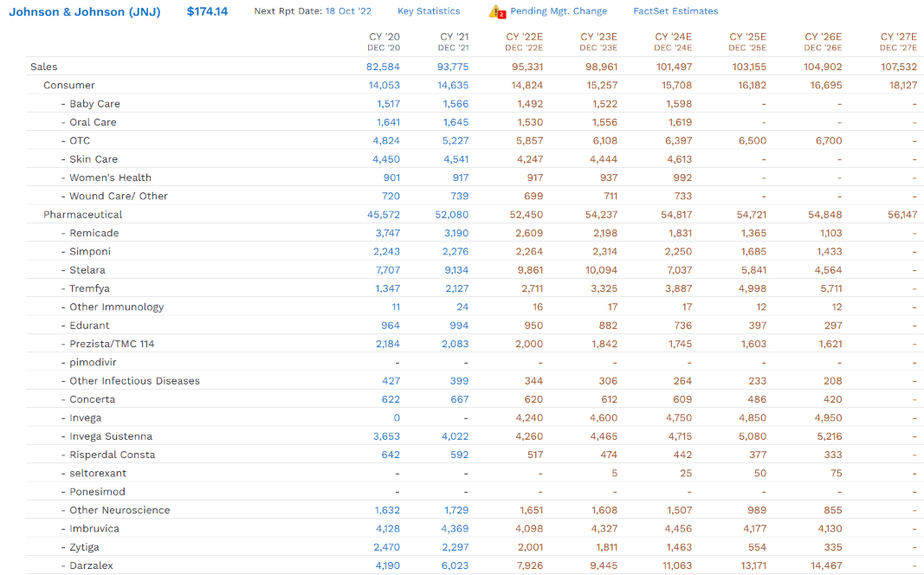
Task: Click the Sales row label
Action: point(43,67)
